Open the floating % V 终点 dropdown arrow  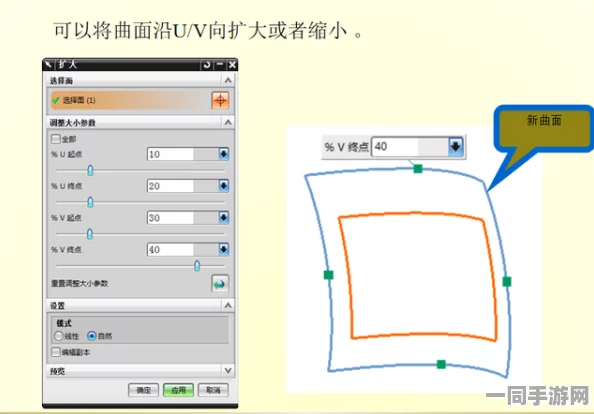[455, 147]
